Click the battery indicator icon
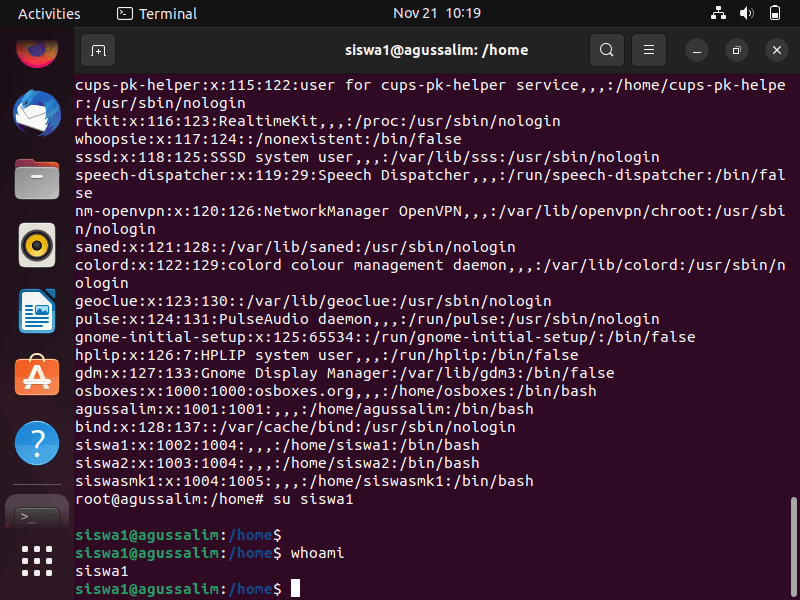 coord(774,13)
